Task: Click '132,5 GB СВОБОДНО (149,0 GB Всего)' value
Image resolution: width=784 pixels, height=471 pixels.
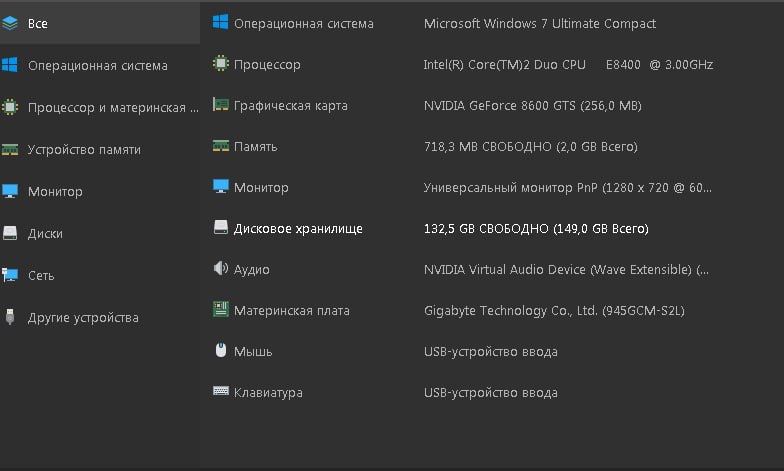Action: (536, 229)
